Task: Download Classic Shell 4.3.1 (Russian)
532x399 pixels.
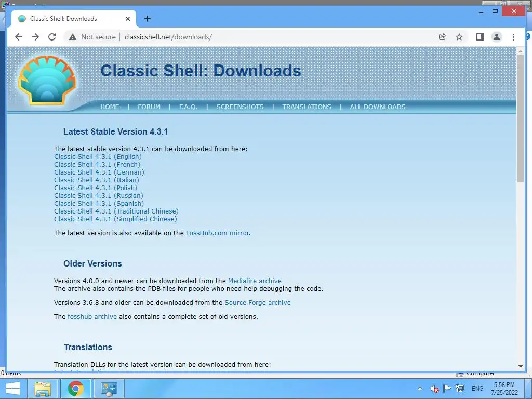Action: 98,196
